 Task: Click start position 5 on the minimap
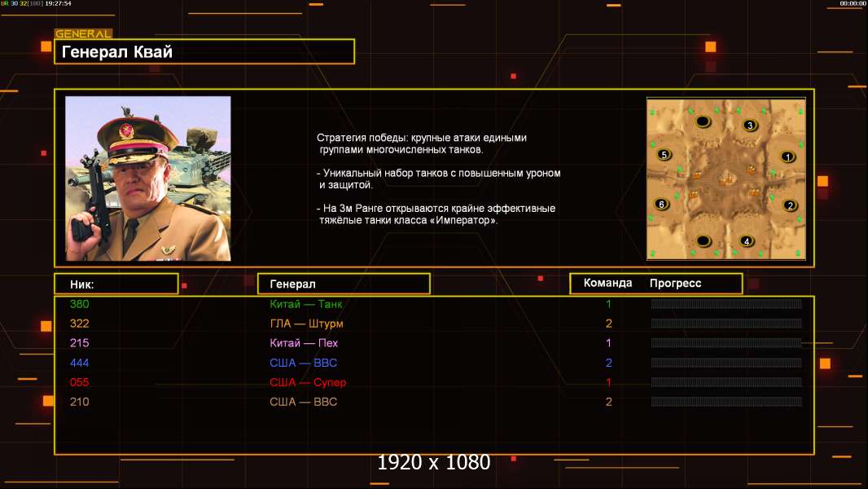click(x=664, y=155)
